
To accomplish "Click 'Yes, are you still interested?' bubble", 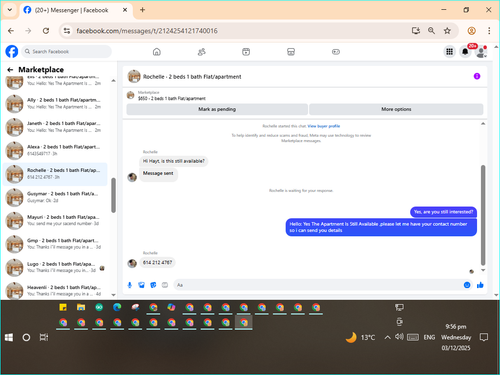I will 443,212.
